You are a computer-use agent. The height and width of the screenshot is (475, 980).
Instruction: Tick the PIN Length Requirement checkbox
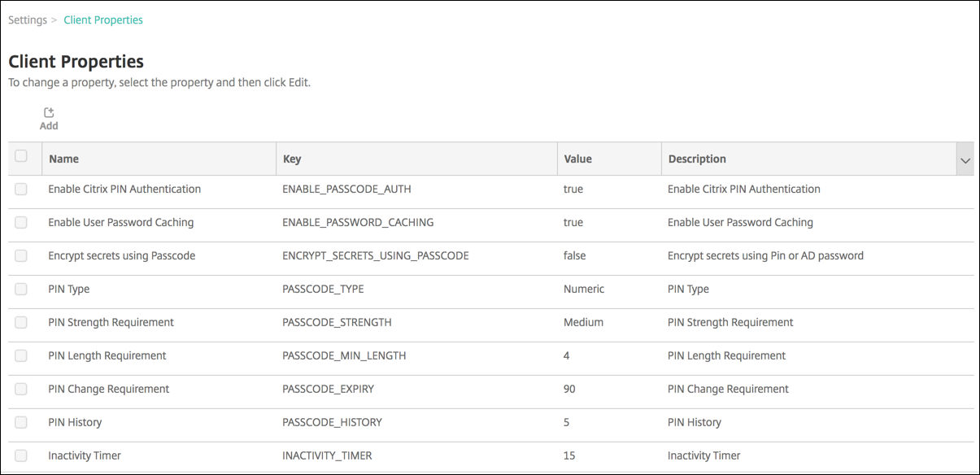(x=21, y=356)
